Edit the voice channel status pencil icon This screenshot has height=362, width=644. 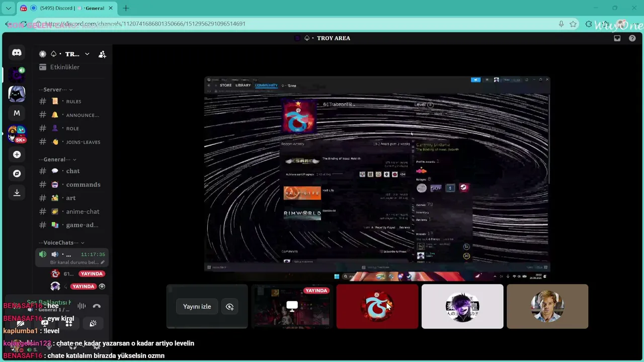tap(103, 262)
